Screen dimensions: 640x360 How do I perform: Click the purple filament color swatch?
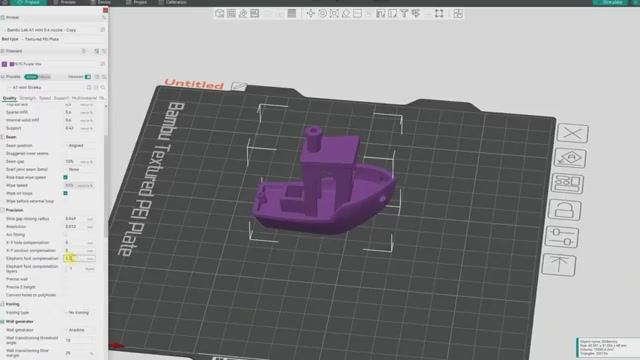[x=12, y=64]
